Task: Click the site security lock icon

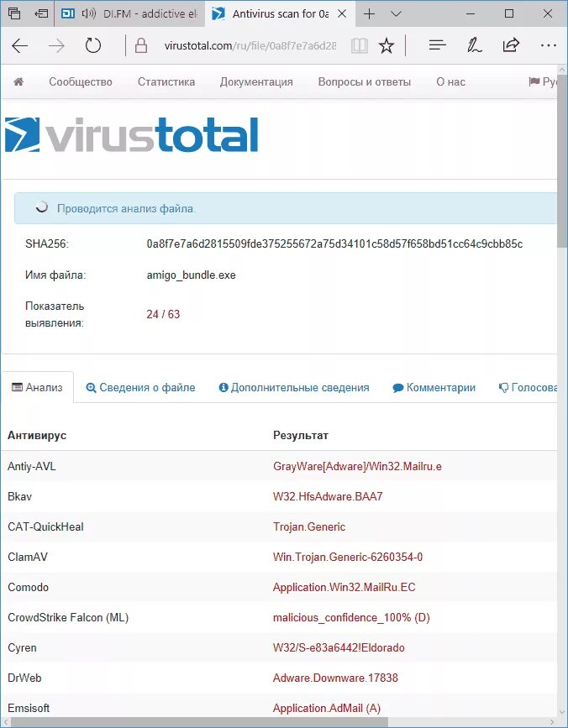Action: pos(140,45)
